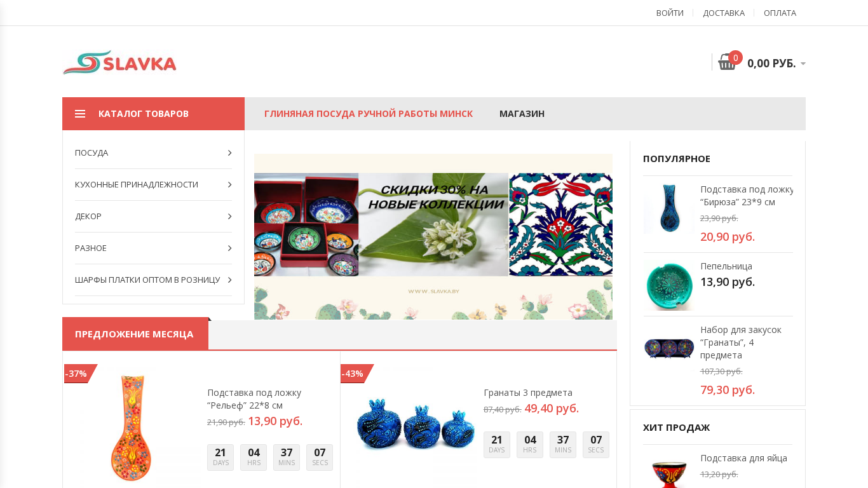868x488 pixels.
Task: Click the hamburger icon beside Каталог товаров
Action: (80, 114)
